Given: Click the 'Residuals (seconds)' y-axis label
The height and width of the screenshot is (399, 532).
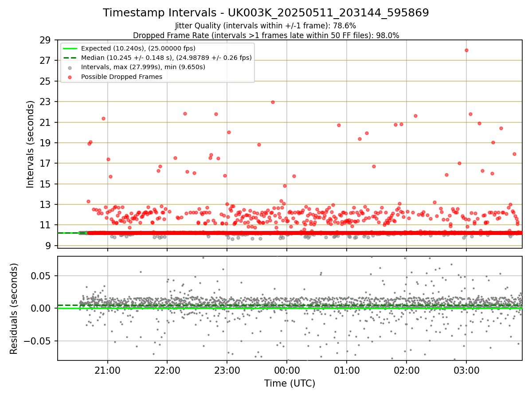Looking at the screenshot, I should (14, 309).
